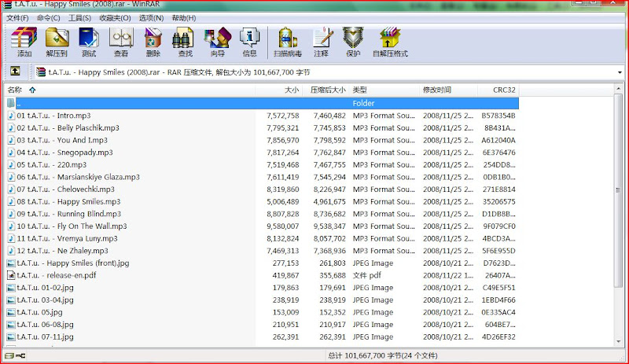Click the packed size value 355,688

point(333,276)
